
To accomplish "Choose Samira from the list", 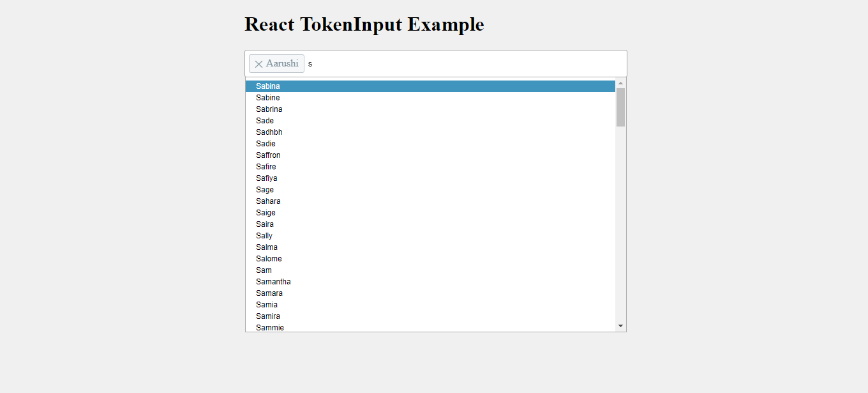I will coord(430,316).
